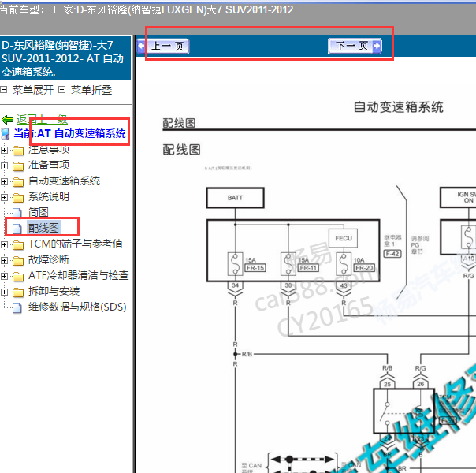Expand the 拆卸与安装 folder
Screen dimensions: 476x473
tap(4, 292)
